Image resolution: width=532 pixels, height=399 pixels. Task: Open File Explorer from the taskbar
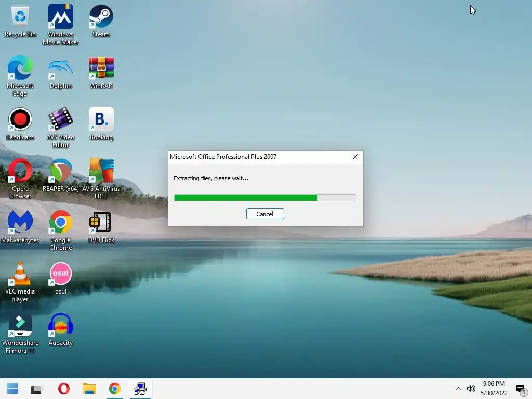tap(89, 389)
